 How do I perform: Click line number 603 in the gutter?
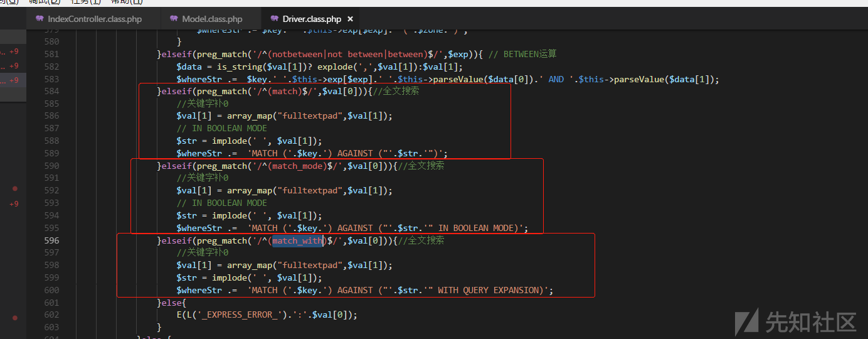(51, 328)
